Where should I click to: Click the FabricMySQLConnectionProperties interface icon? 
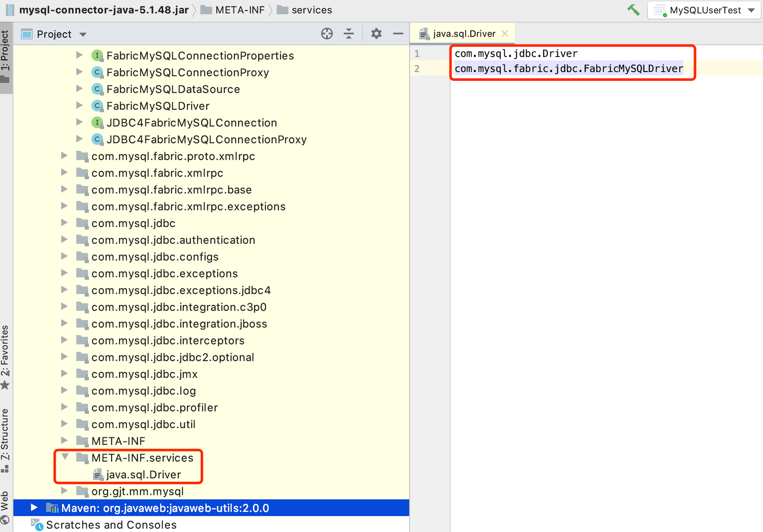tap(97, 56)
